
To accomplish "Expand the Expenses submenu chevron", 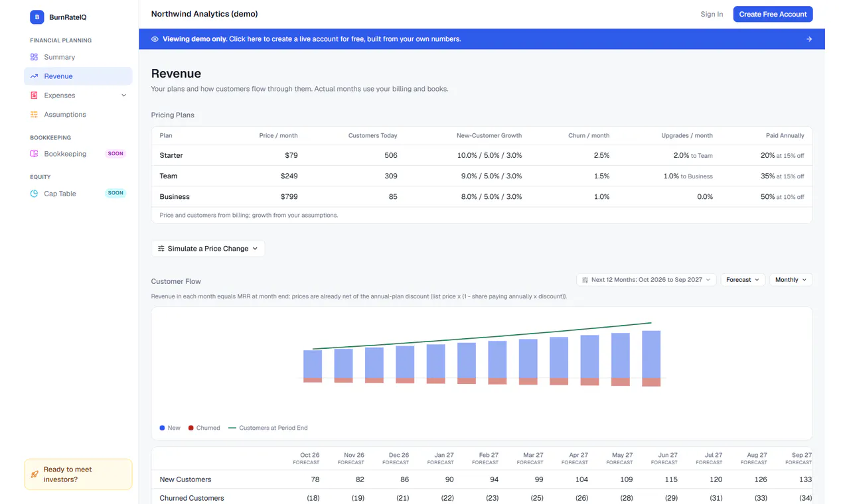I will [123, 95].
